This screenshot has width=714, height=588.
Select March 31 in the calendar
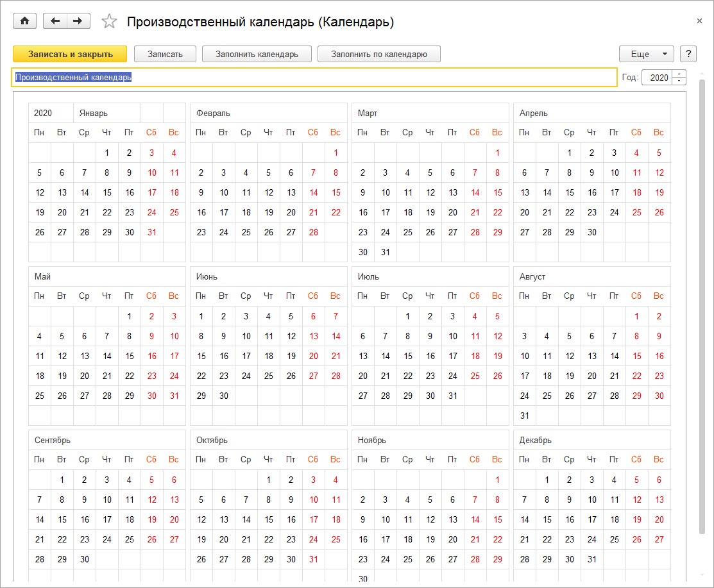(x=386, y=252)
